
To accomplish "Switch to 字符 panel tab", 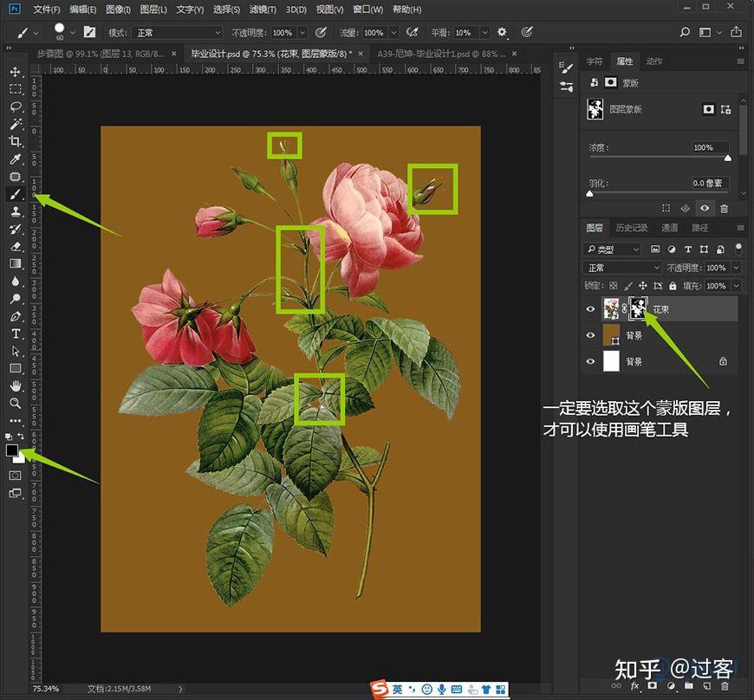I will coord(595,62).
